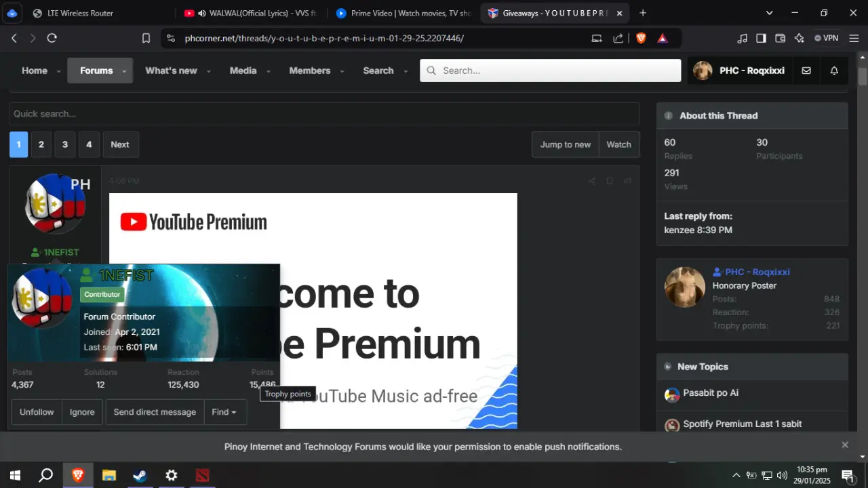
Task: Open PHC - Roqxixxi account menu
Action: pos(740,70)
